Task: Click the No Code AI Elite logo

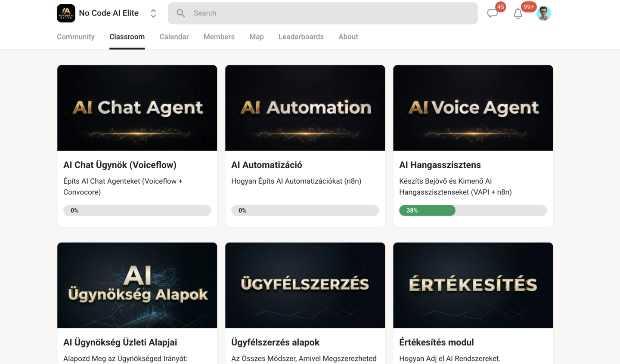Action: click(66, 13)
